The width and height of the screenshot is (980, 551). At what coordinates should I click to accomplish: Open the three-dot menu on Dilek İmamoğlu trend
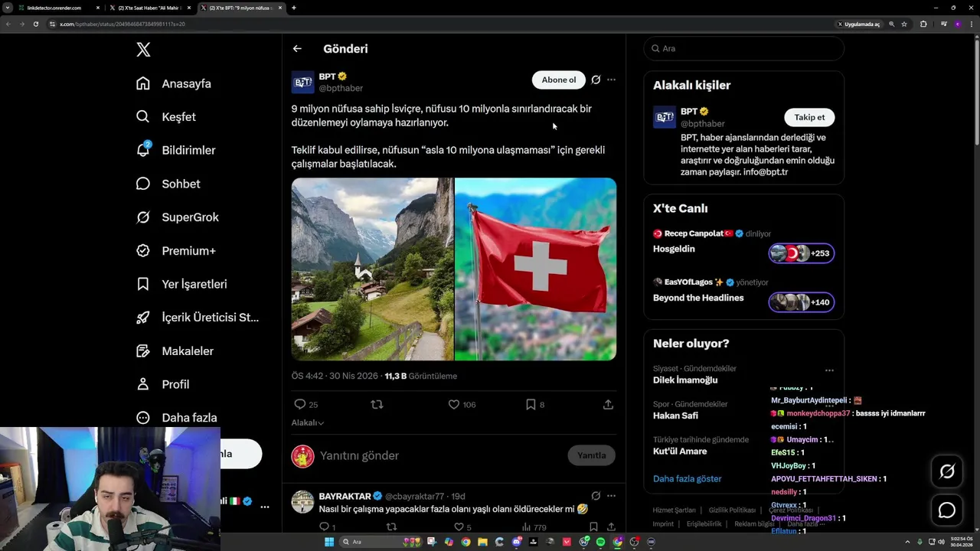tap(829, 370)
